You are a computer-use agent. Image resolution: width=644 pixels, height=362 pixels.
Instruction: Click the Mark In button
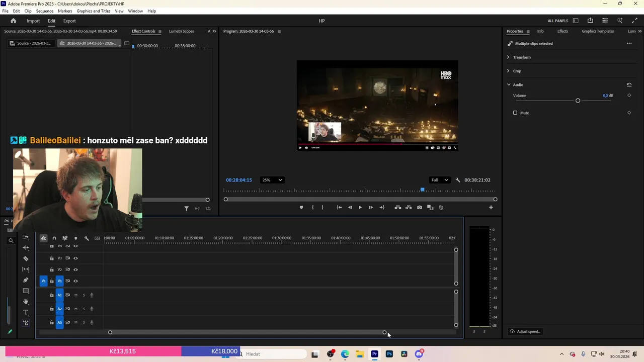(312, 208)
